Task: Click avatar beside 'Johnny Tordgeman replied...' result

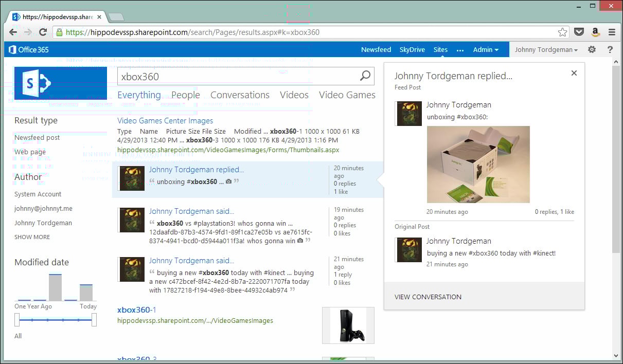Action: pyautogui.click(x=132, y=178)
